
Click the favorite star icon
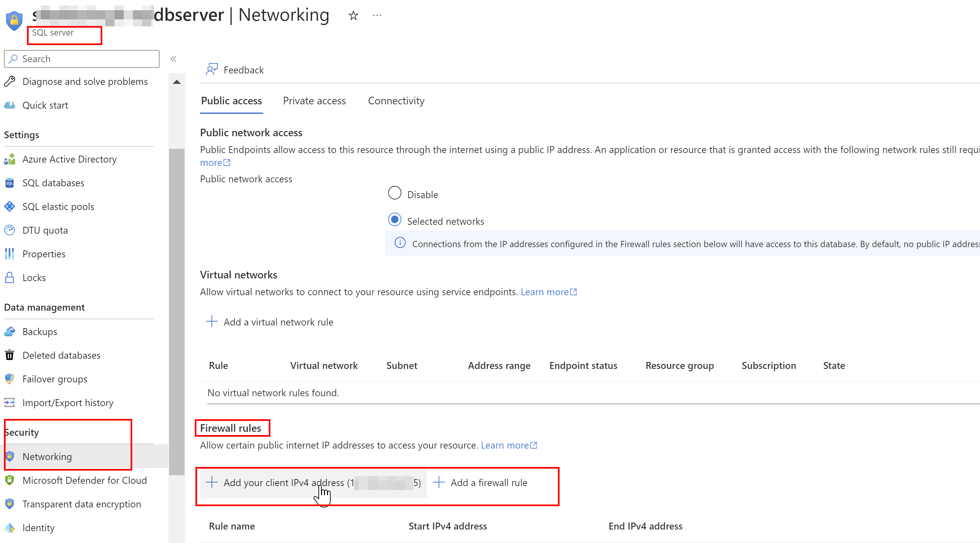tap(353, 15)
